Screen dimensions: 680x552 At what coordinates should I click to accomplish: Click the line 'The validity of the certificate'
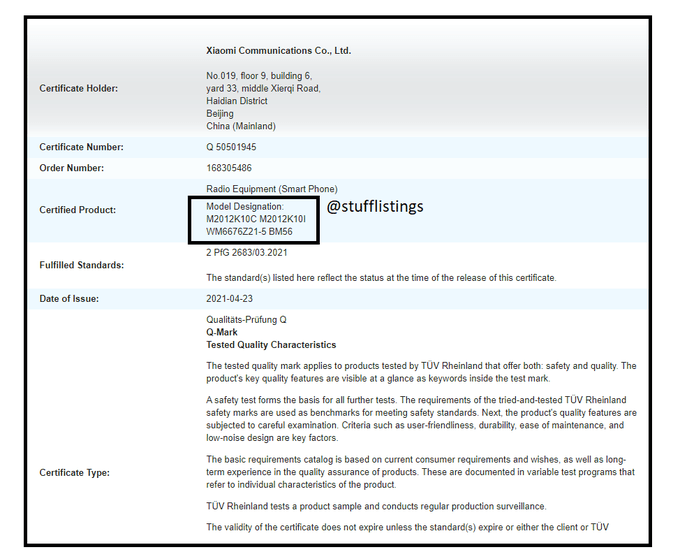[408, 527]
